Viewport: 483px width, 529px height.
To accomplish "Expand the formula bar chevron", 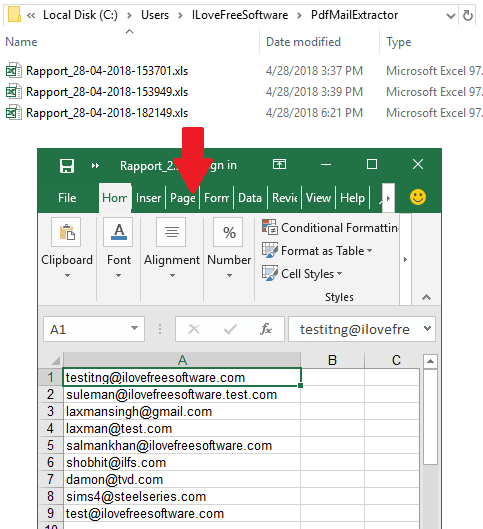I will (x=427, y=328).
